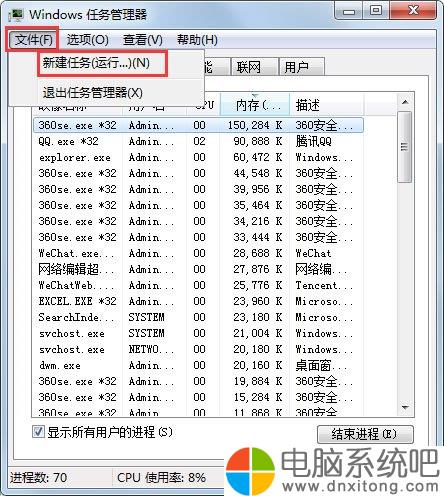Switch to the 用户 tab
The image size is (444, 496).
tap(302, 67)
